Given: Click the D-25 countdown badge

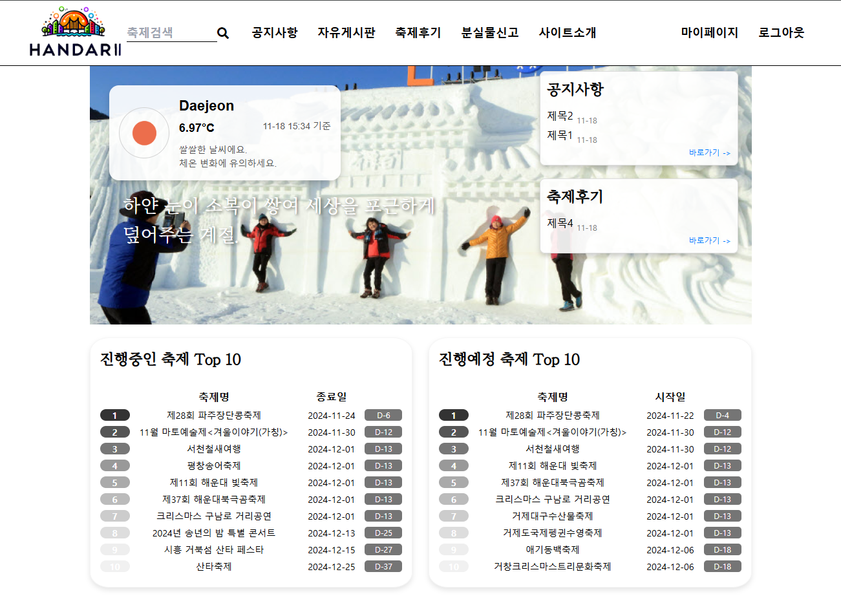Looking at the screenshot, I should pos(383,533).
